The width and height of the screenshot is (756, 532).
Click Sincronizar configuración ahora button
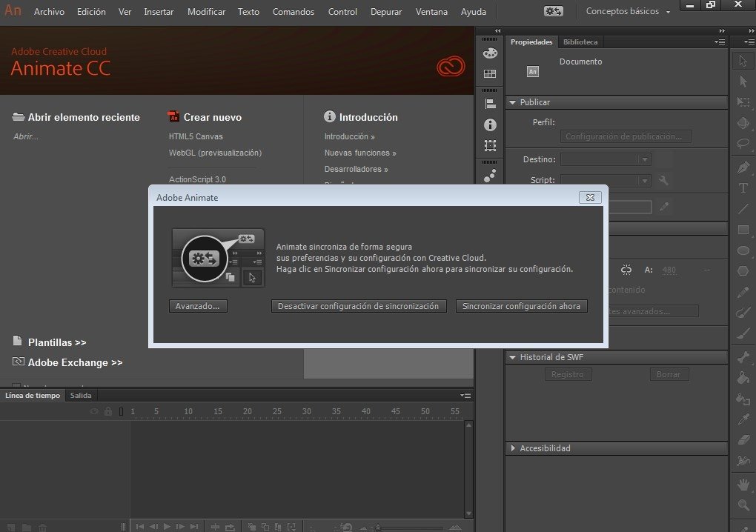(x=521, y=306)
